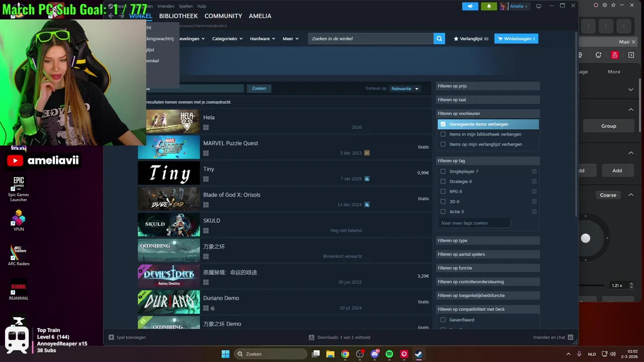644x362 pixels.
Task: Click the Windows Start button
Action: pyautogui.click(x=225, y=354)
